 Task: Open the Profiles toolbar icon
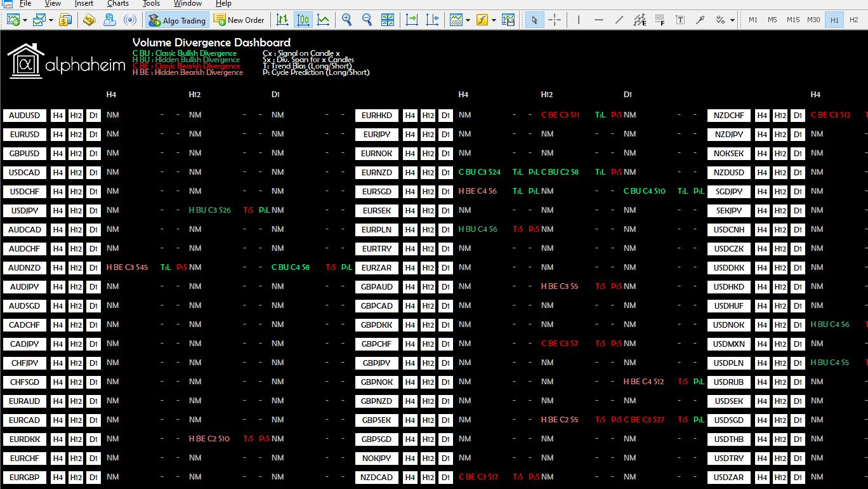(39, 20)
